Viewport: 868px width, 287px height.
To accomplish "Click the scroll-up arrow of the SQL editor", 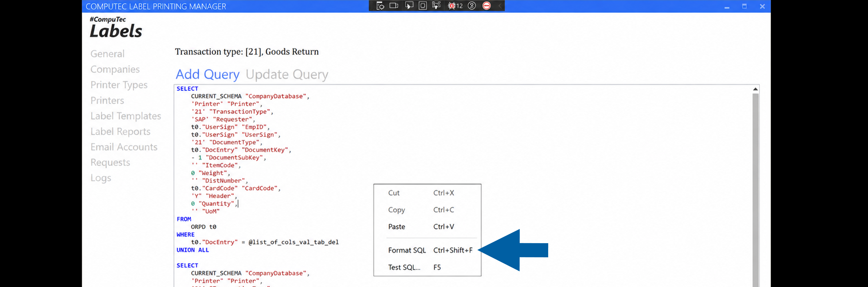I will tap(755, 89).
